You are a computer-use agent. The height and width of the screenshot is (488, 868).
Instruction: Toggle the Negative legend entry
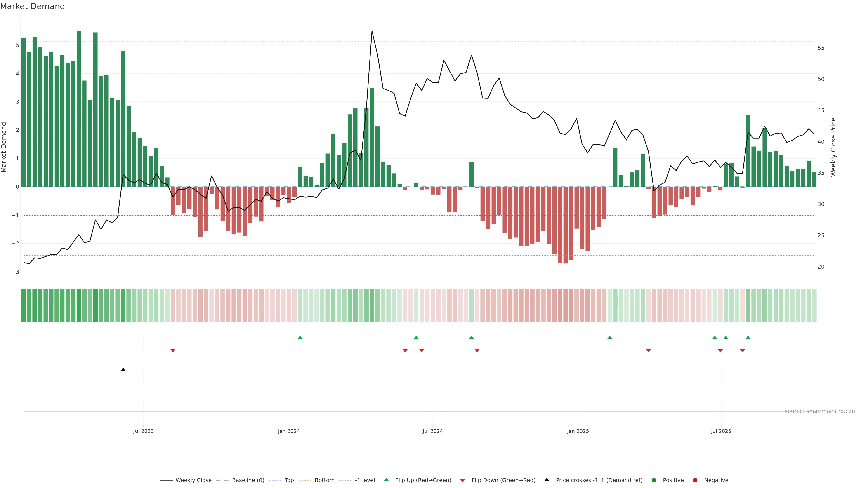pos(716,480)
